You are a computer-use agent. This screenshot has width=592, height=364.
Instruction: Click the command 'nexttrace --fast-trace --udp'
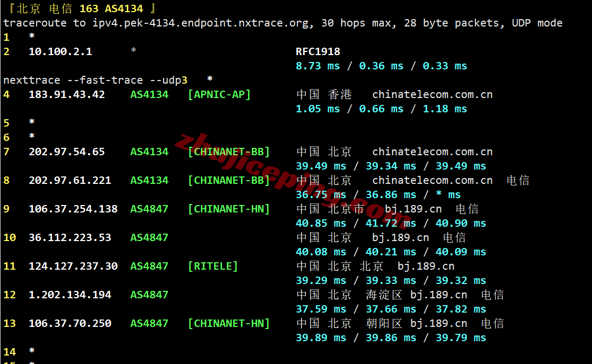(x=92, y=80)
